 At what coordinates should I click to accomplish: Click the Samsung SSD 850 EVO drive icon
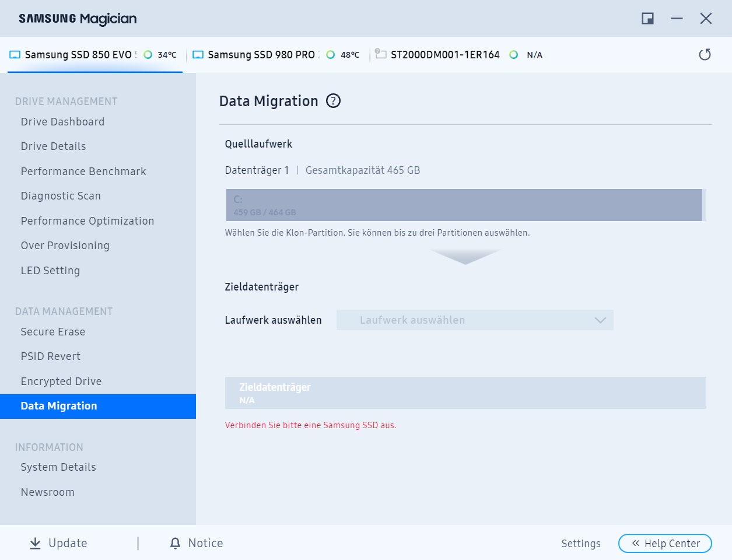[15, 55]
